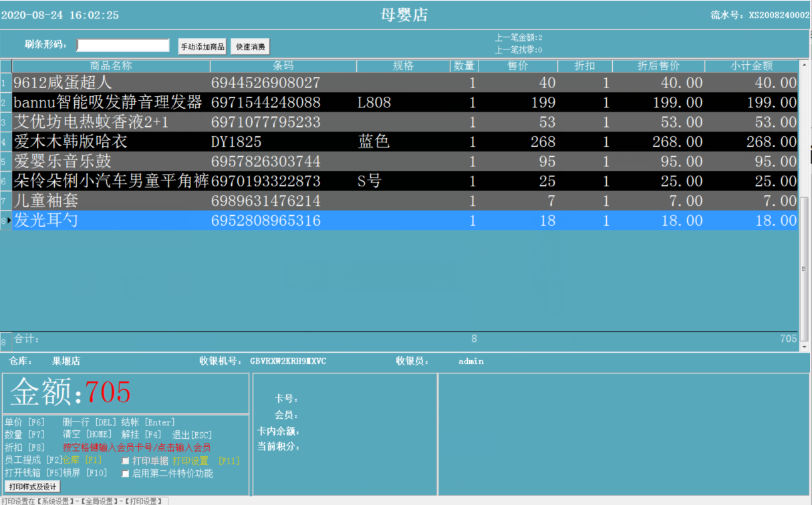
Task: Click the row 2 header number cell
Action: [5, 103]
